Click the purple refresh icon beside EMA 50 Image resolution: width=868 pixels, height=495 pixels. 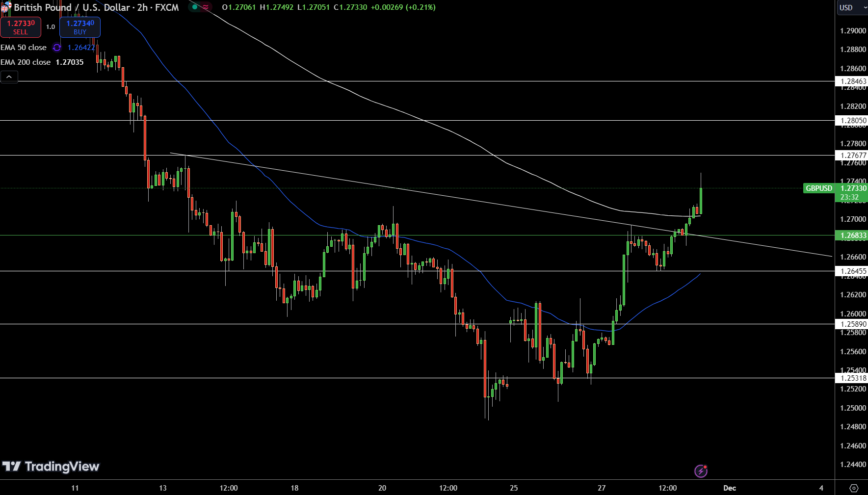(57, 48)
